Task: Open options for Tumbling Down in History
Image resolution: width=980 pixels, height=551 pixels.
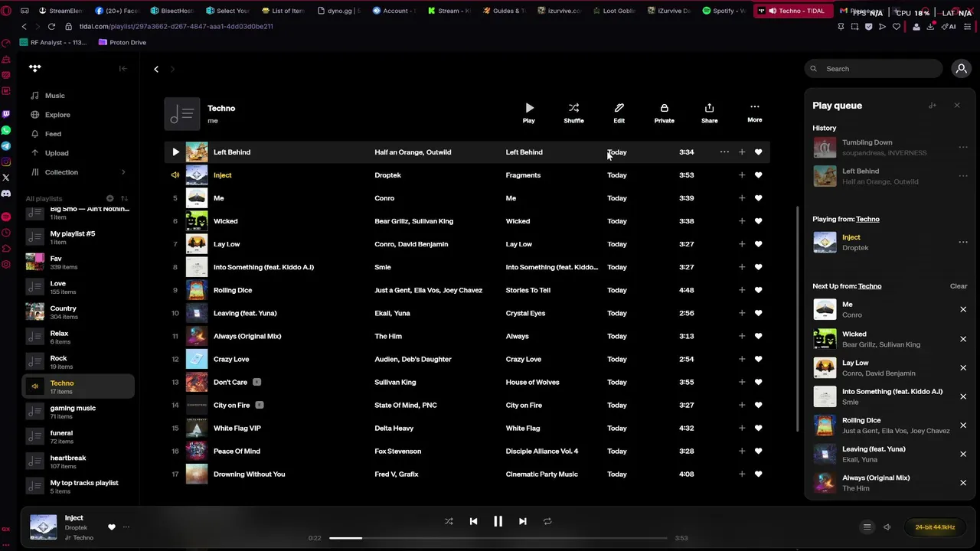Action: pos(963,147)
